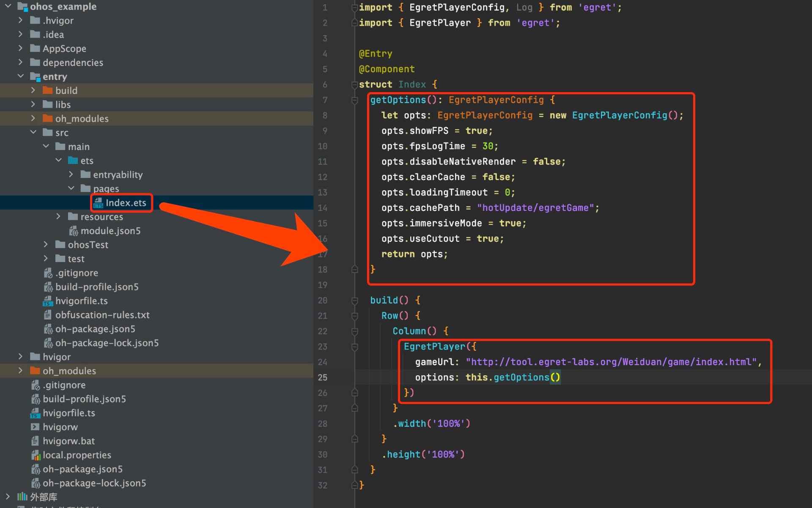Fold the getOptions method at line 7
812x508 pixels.
tap(355, 100)
